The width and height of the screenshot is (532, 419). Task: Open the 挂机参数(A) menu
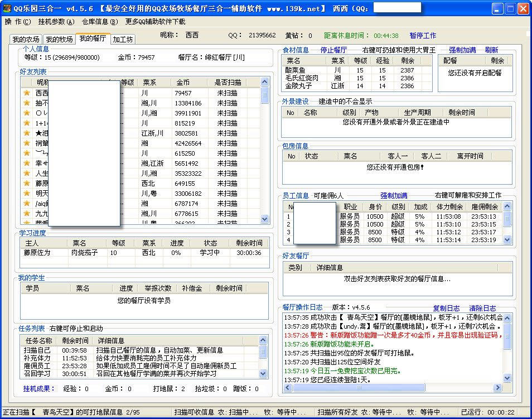[x=56, y=22]
